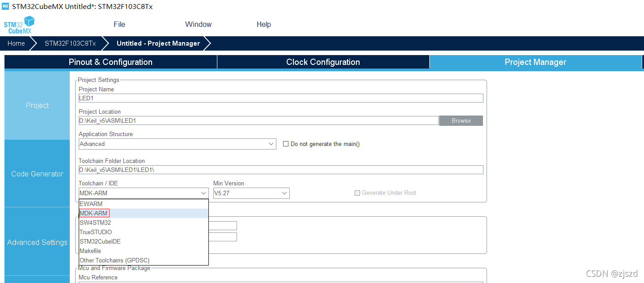Screen dimensions: 644x283
Task: Click the Toolchain Folder Location field
Action: click(281, 170)
